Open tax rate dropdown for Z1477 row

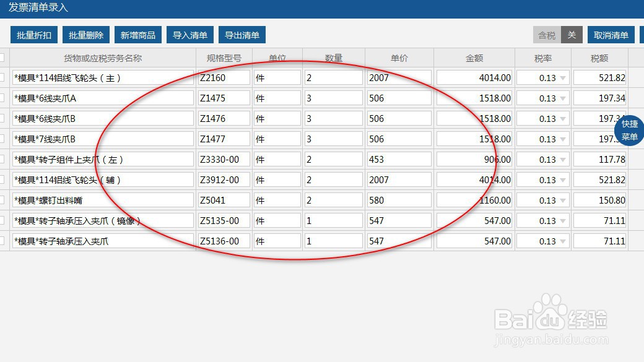point(563,139)
